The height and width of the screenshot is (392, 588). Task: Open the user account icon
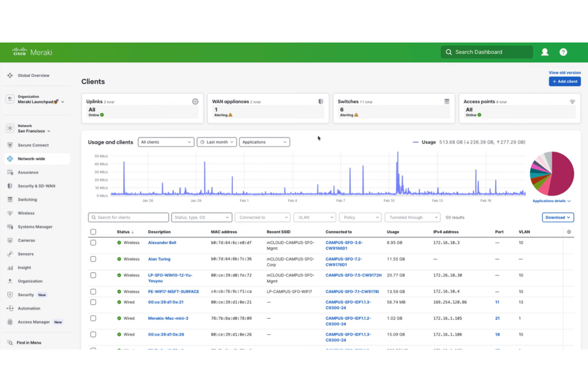[x=545, y=52]
